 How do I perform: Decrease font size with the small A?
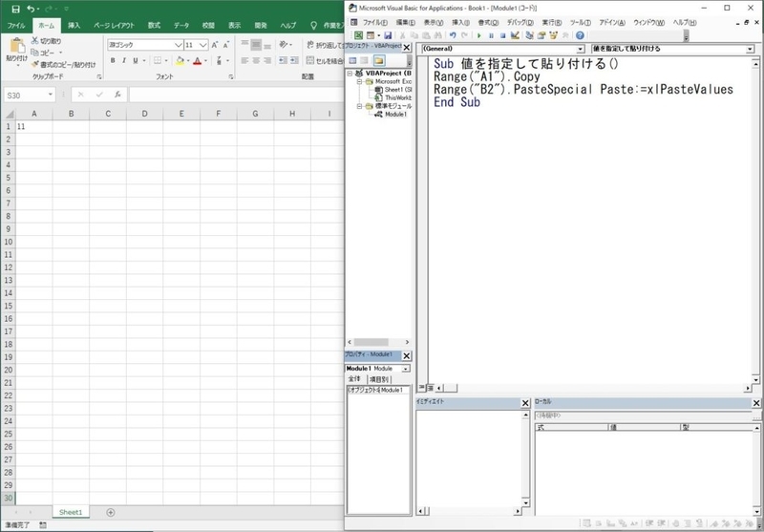point(226,45)
